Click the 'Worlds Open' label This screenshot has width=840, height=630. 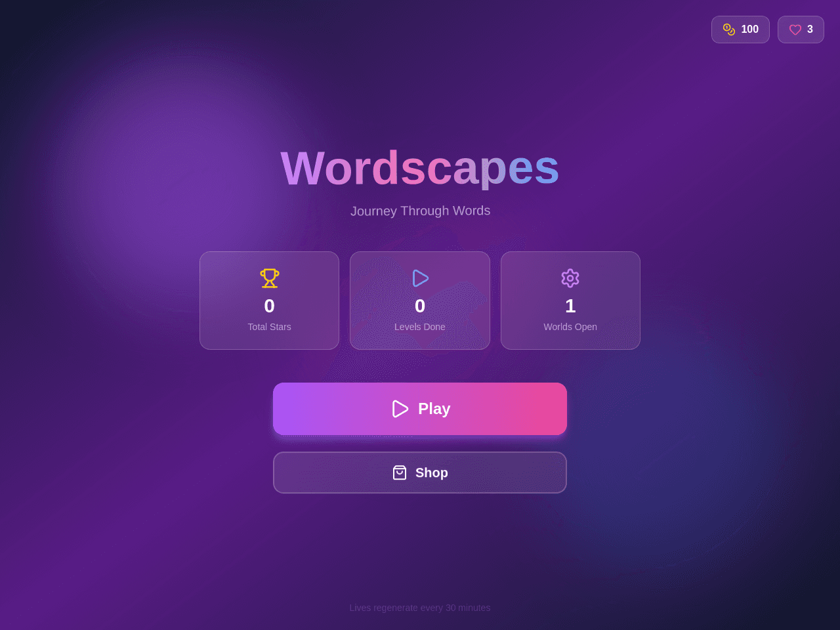(x=570, y=327)
